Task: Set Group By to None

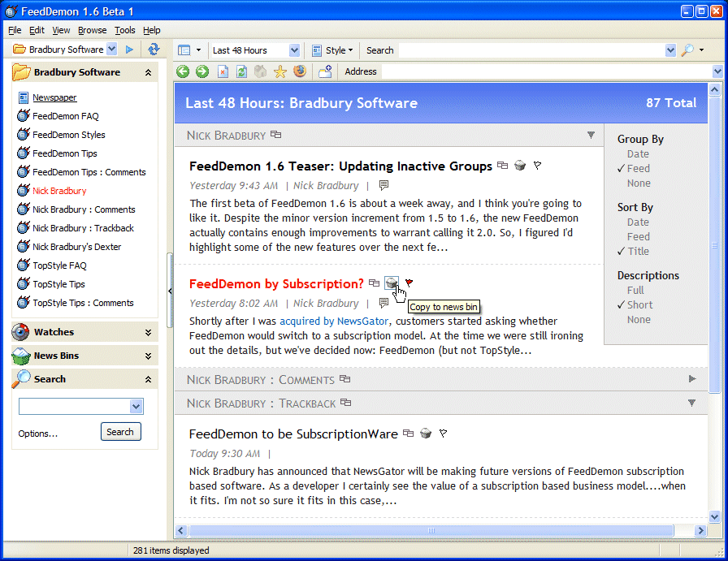Action: (x=639, y=183)
